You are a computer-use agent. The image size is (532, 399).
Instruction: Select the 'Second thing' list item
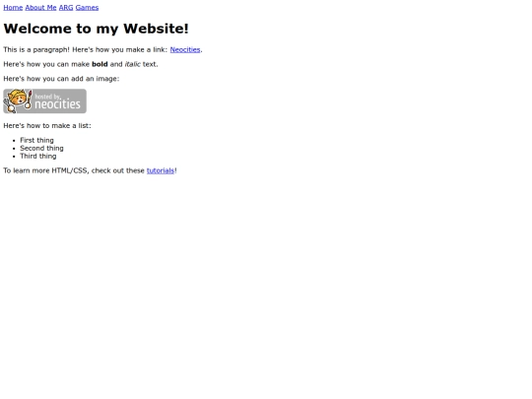[x=41, y=148]
